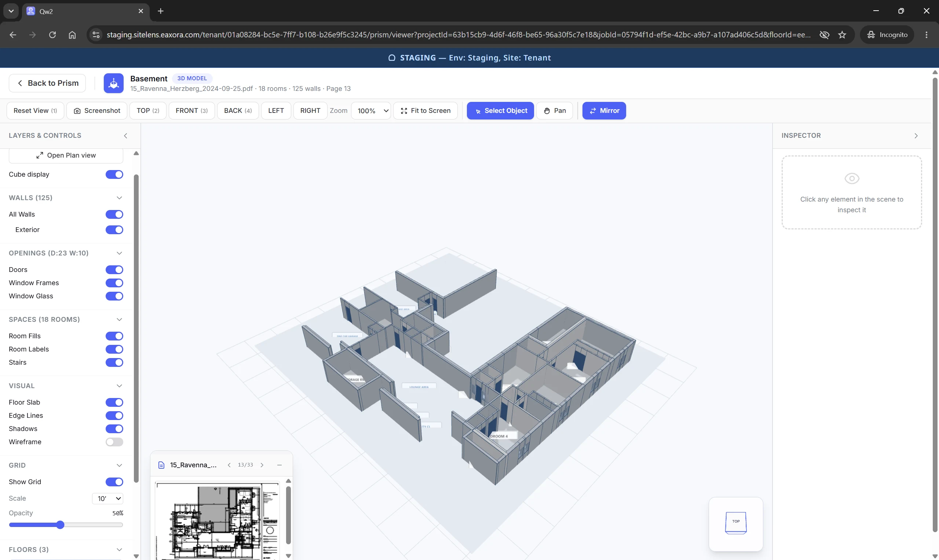Click Back to Prism button
This screenshot has width=939, height=560.
tap(47, 83)
